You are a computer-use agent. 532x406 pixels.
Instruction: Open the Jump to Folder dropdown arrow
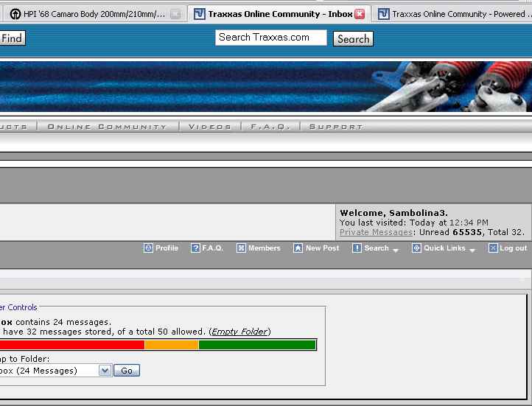(x=105, y=371)
